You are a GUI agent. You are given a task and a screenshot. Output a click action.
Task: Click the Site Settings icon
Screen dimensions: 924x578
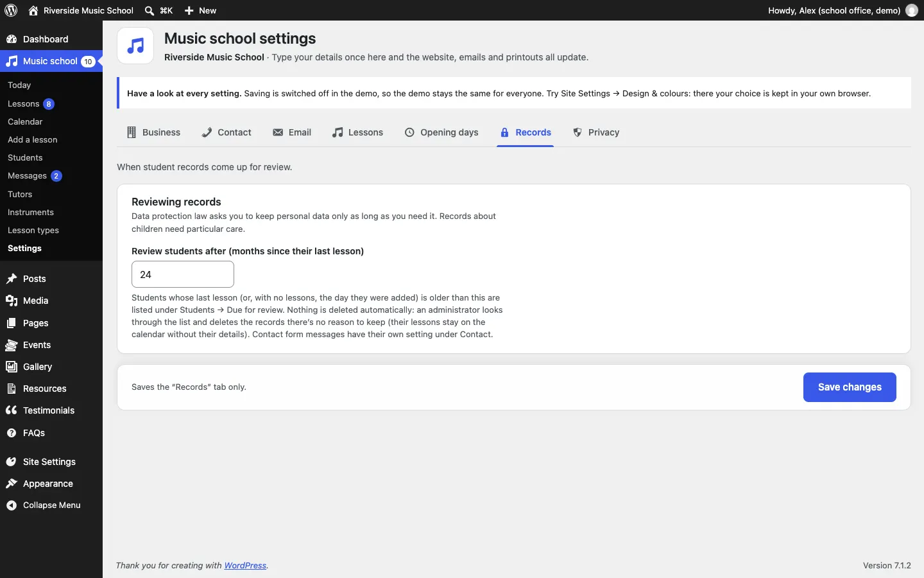[12, 462]
